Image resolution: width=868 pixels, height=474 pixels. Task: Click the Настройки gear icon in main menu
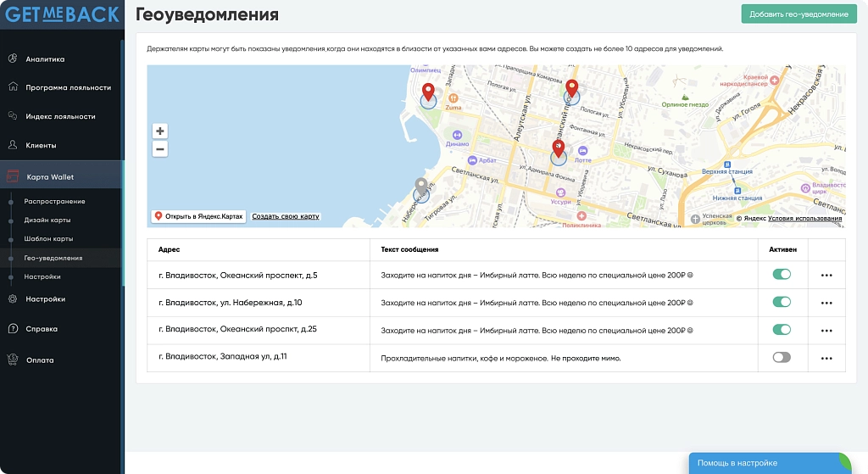pos(13,299)
